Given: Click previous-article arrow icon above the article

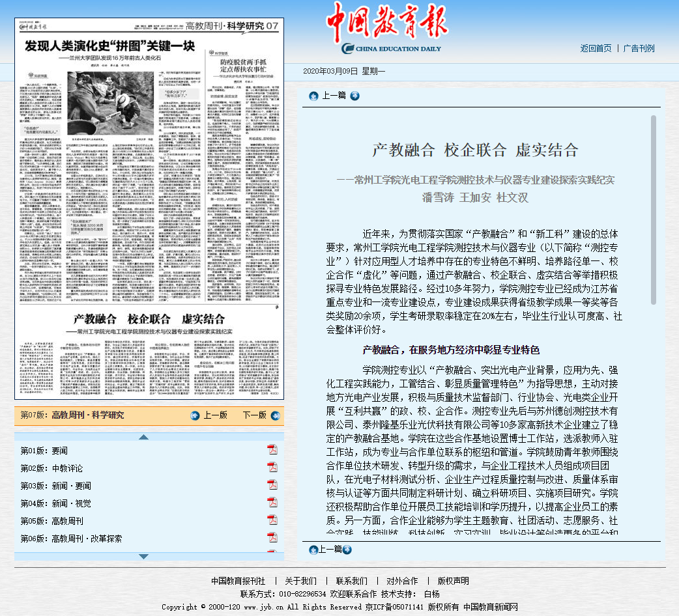Looking at the screenshot, I should [313, 96].
